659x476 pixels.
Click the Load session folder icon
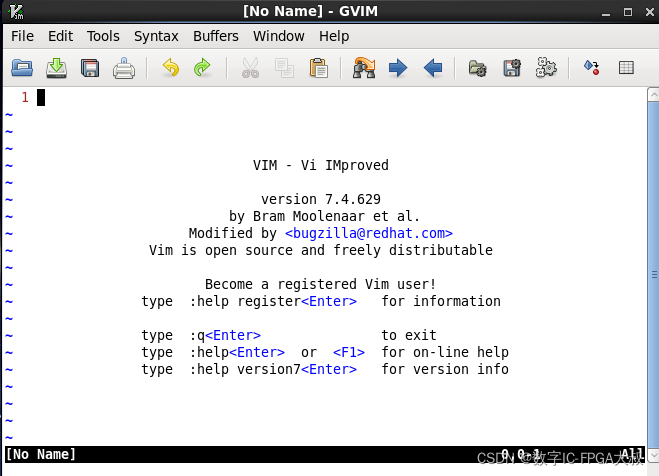tap(478, 68)
